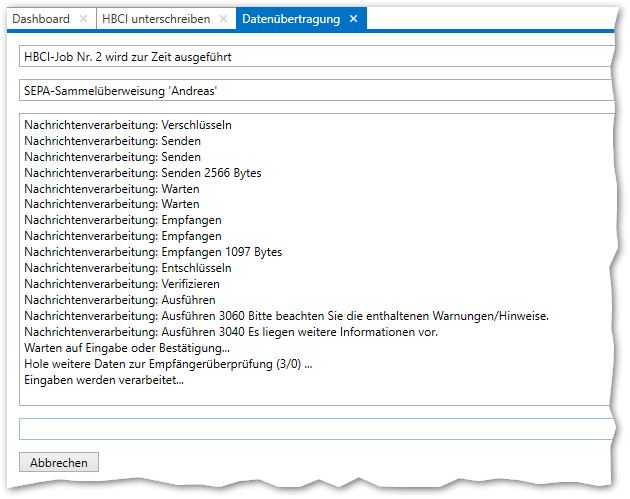Close the Dashboard tab
Image resolution: width=630 pixels, height=499 pixels.
pyautogui.click(x=83, y=19)
